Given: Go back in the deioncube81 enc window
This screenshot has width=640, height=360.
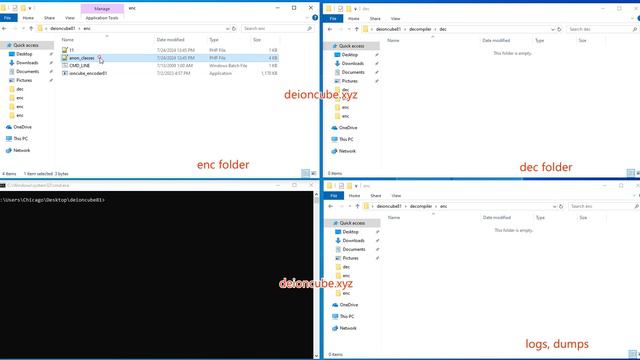Looking at the screenshot, I should tap(4, 29).
